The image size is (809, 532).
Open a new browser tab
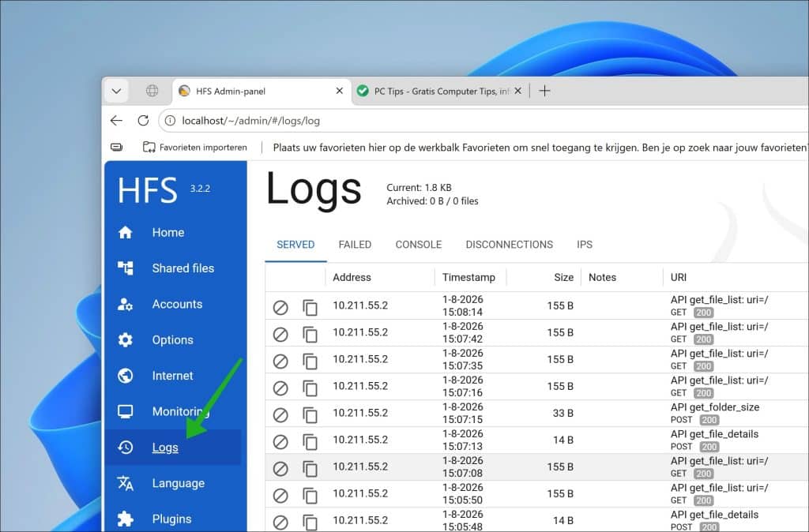[544, 92]
